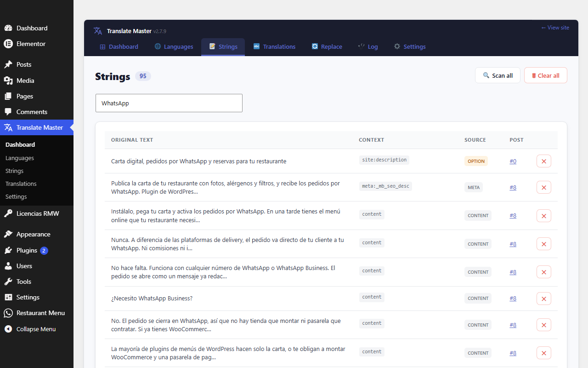
Task: Click the Settings sliders icon in sidebar
Action: tap(8, 297)
